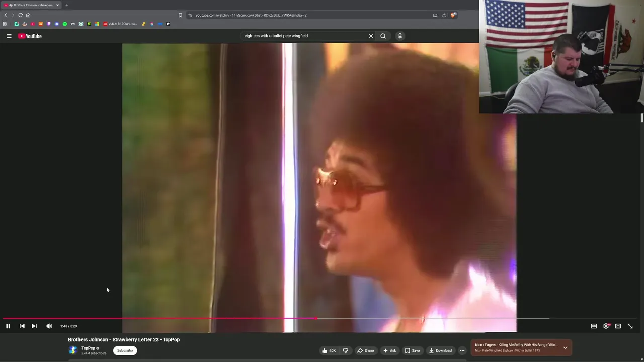
Task: Click the video title Strawberry Letter 23
Action: click(x=124, y=340)
